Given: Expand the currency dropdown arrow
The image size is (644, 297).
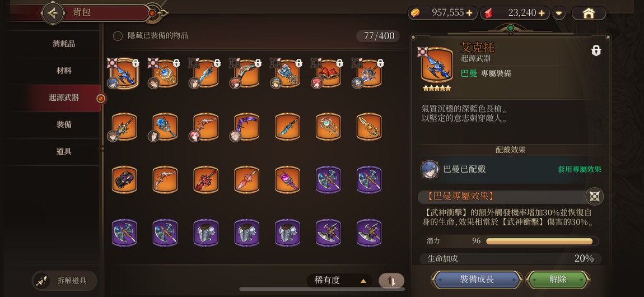Looking at the screenshot, I should coord(558,13).
